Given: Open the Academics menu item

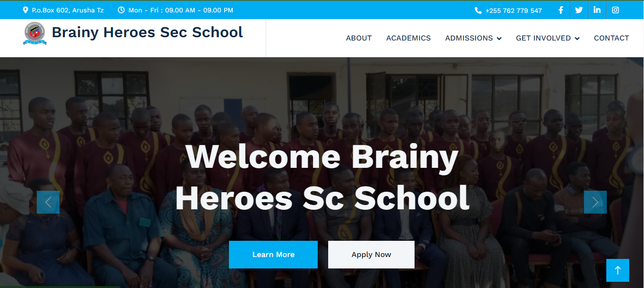Looking at the screenshot, I should point(408,38).
